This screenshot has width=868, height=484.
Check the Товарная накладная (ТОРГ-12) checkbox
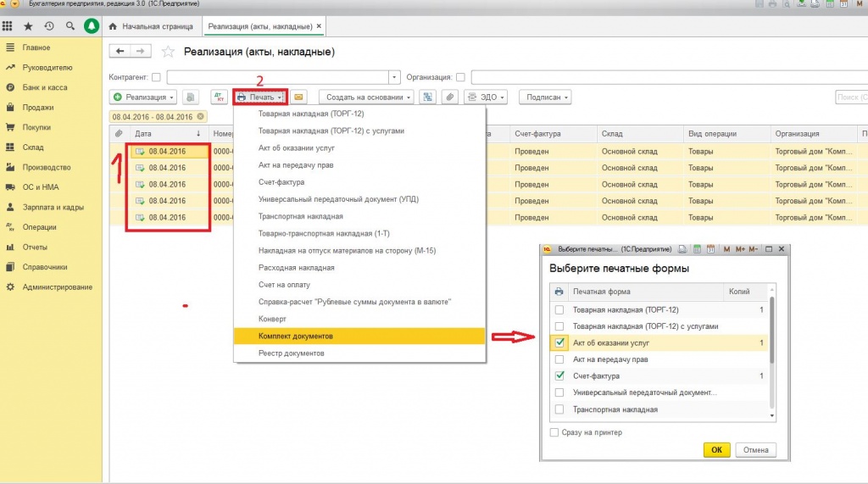pyautogui.click(x=559, y=310)
